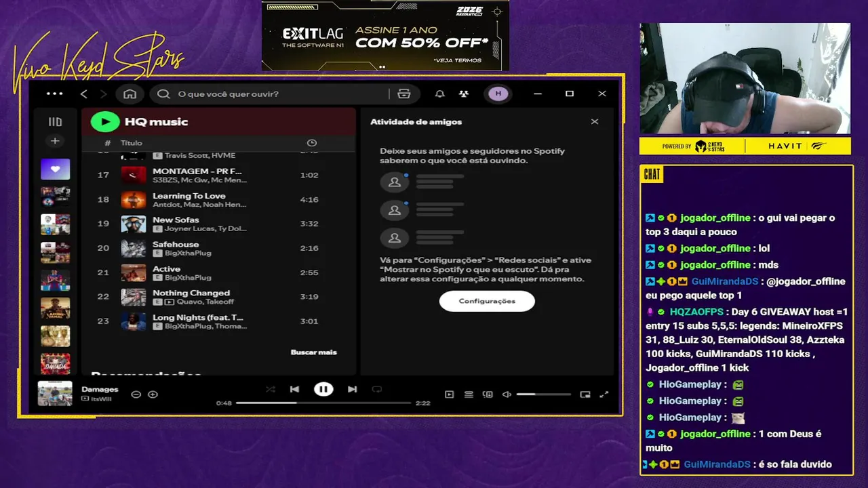Skip to the previous track
This screenshot has height=488, width=868.
click(x=294, y=389)
